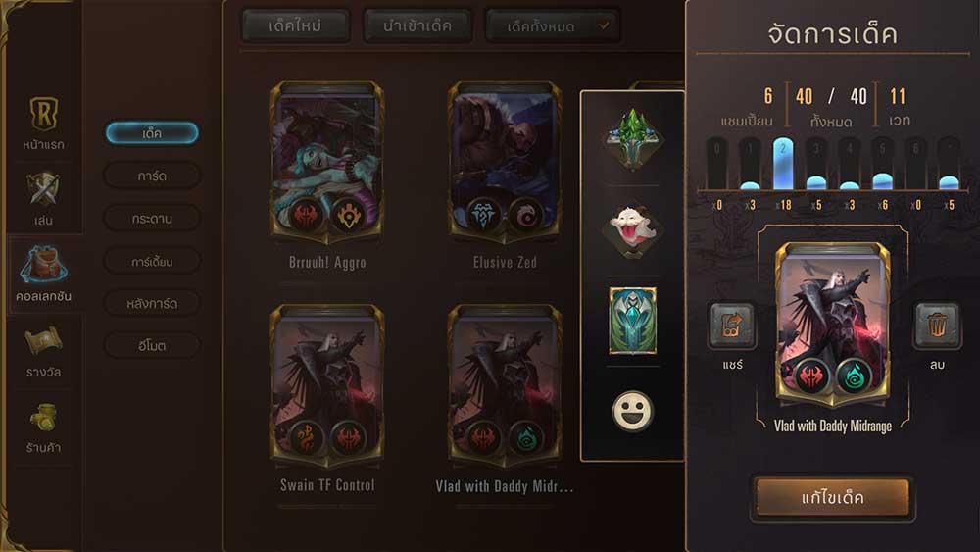Click the ลบ trash can icon
Image resolution: width=980 pixels, height=552 pixels.
pyautogui.click(x=936, y=326)
